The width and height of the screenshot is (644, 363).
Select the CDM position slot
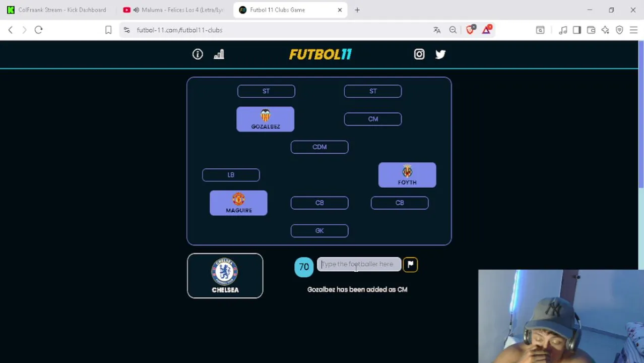[319, 147]
